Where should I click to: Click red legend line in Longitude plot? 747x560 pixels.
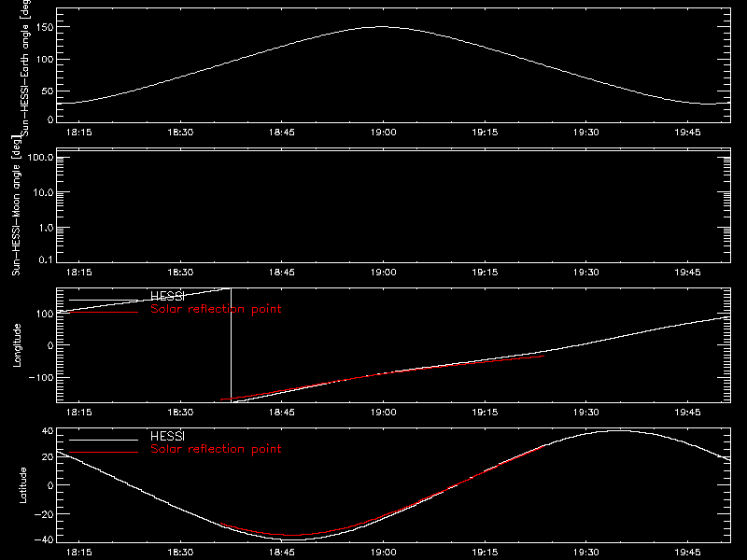104,312
